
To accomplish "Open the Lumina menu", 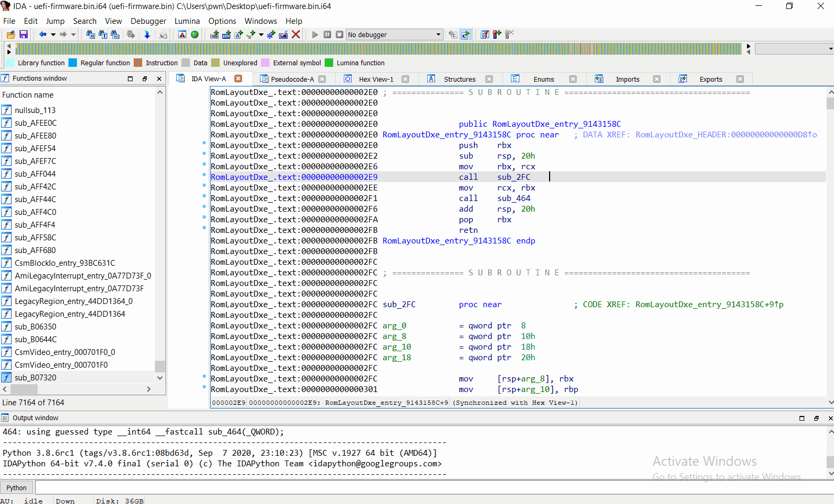I will tap(187, 21).
